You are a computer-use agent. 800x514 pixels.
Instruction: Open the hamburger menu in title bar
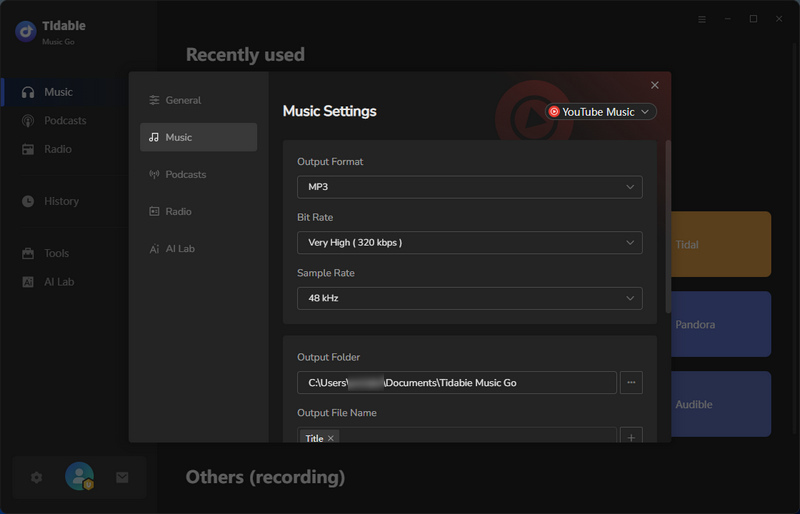pos(702,19)
